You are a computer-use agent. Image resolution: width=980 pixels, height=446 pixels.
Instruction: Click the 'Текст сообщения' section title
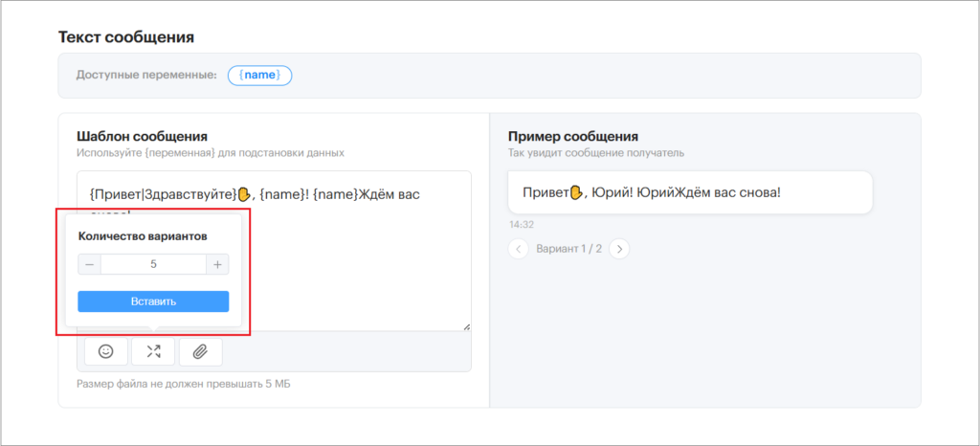pyautogui.click(x=126, y=37)
